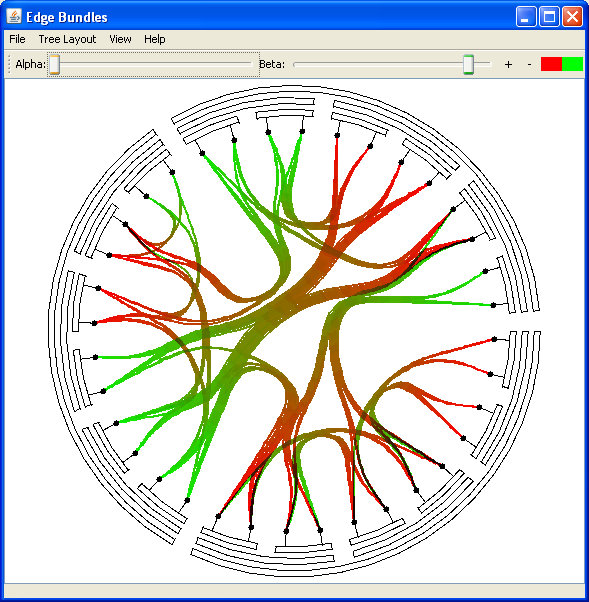
Task: Click the minus zoom-out button
Action: (x=529, y=64)
